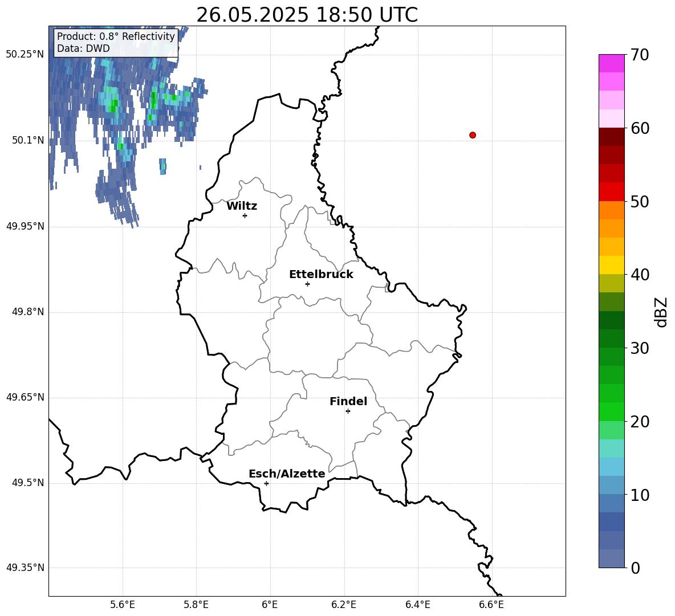675x616 pixels.
Task: Click the bright red colorbar segment above 50
Action: [612, 192]
